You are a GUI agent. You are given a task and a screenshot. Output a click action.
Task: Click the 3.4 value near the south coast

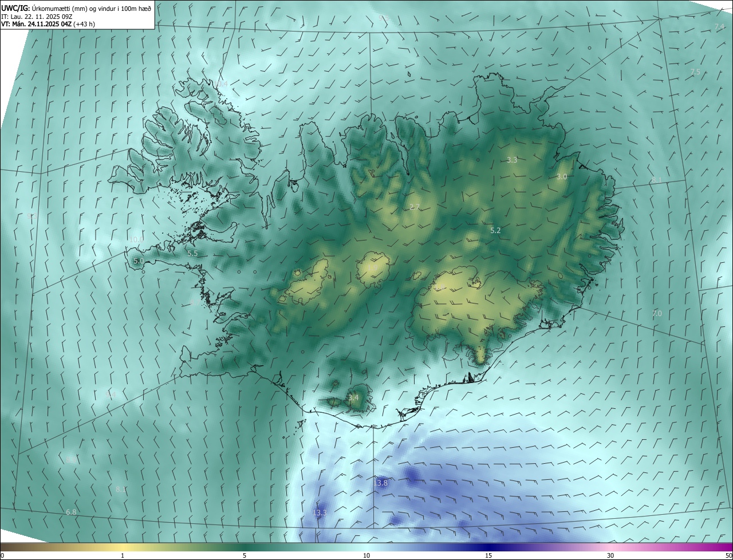[x=353, y=397]
